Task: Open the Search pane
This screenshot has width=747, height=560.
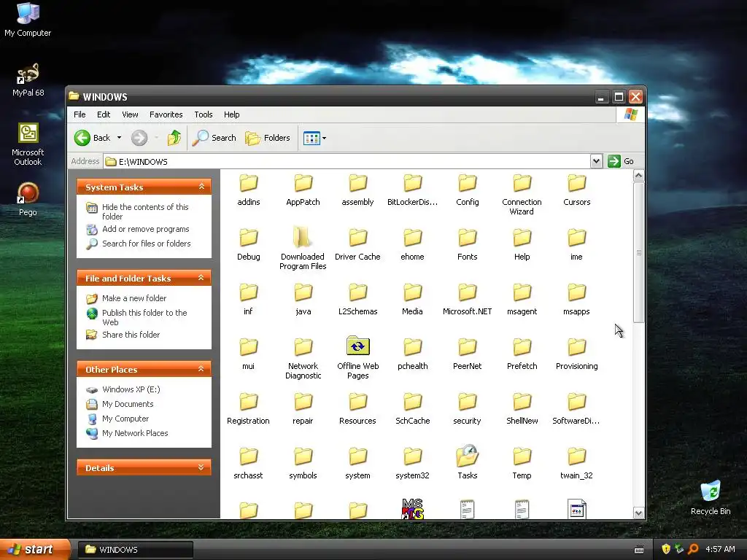Action: (214, 138)
